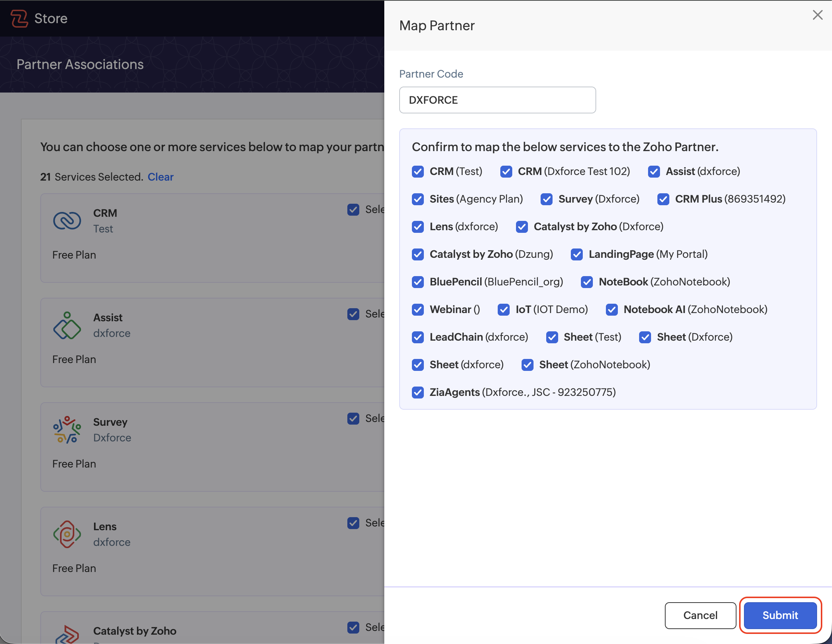Image resolution: width=832 pixels, height=644 pixels.
Task: Deselect the IoT (IOT Demo) checkbox
Action: 504,309
